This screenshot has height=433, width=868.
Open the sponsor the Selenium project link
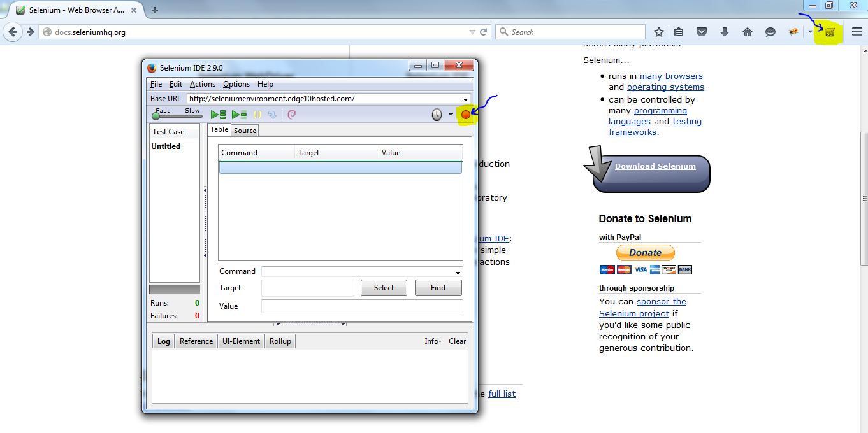click(x=642, y=308)
